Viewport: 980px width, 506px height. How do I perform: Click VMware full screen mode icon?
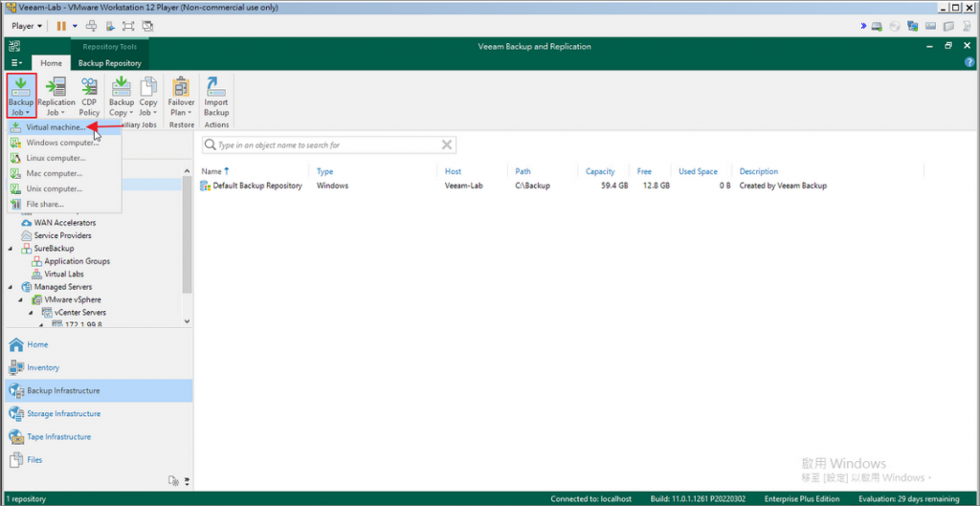pyautogui.click(x=128, y=26)
